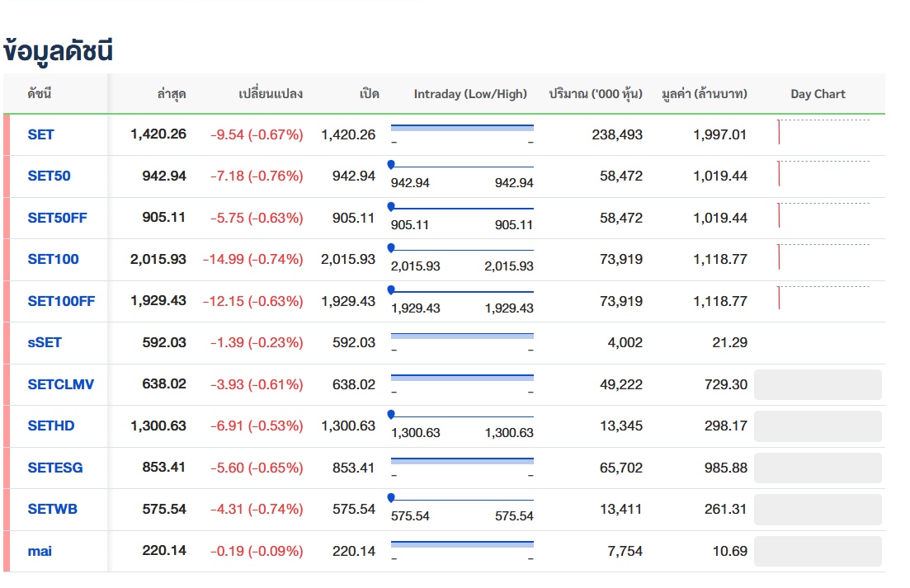Select the SETWB index link

[52, 509]
